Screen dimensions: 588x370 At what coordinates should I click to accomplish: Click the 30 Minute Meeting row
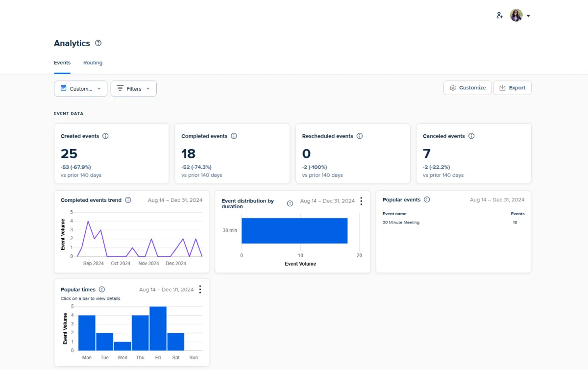(x=453, y=222)
